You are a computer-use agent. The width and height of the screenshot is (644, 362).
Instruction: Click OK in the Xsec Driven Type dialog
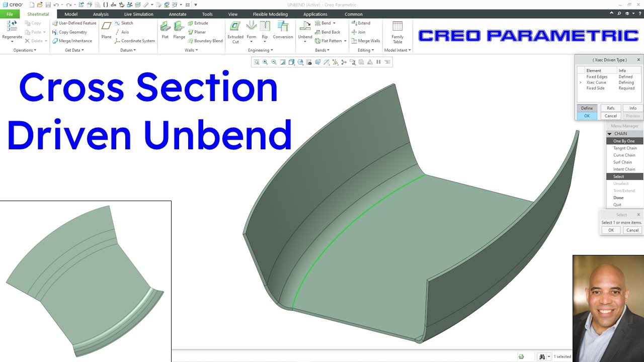pyautogui.click(x=587, y=116)
